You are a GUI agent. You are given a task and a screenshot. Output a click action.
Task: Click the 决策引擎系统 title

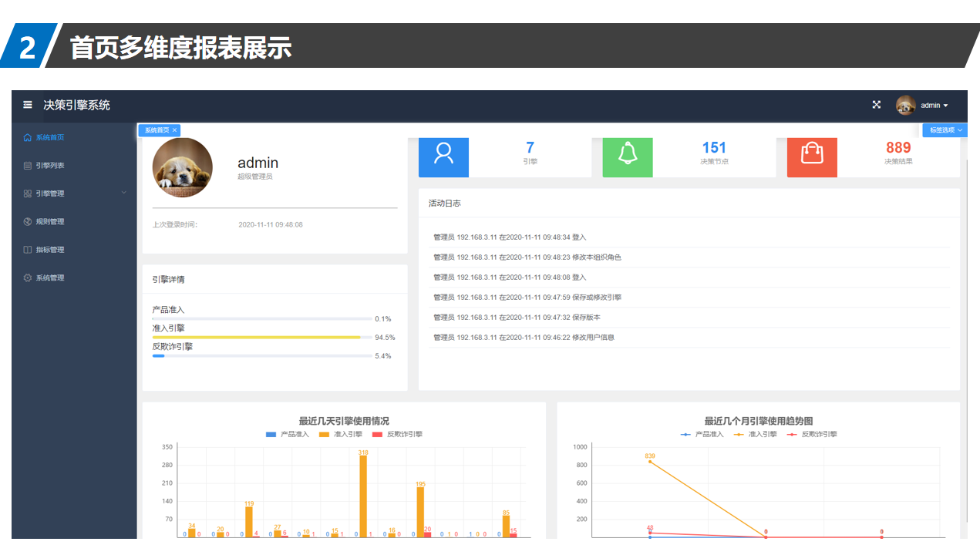coord(77,105)
